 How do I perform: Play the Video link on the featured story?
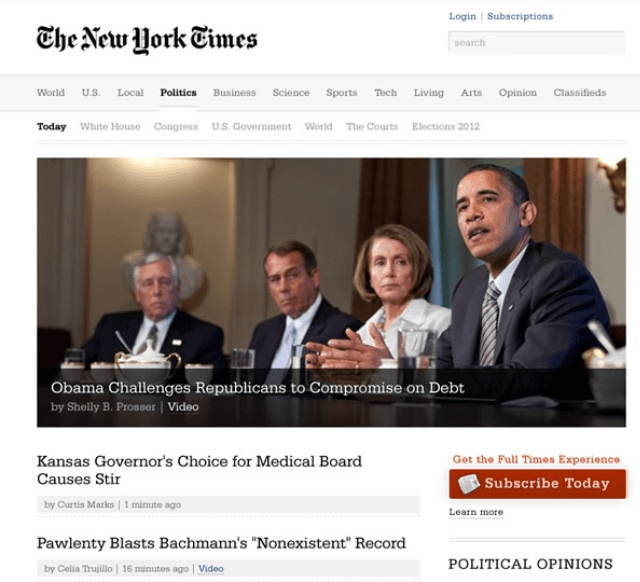183,407
